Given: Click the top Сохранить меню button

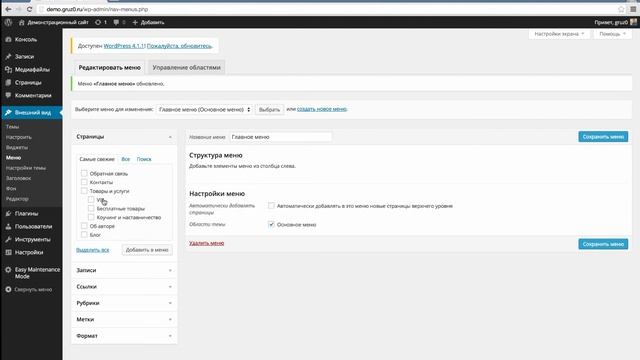Looking at the screenshot, I should [603, 137].
